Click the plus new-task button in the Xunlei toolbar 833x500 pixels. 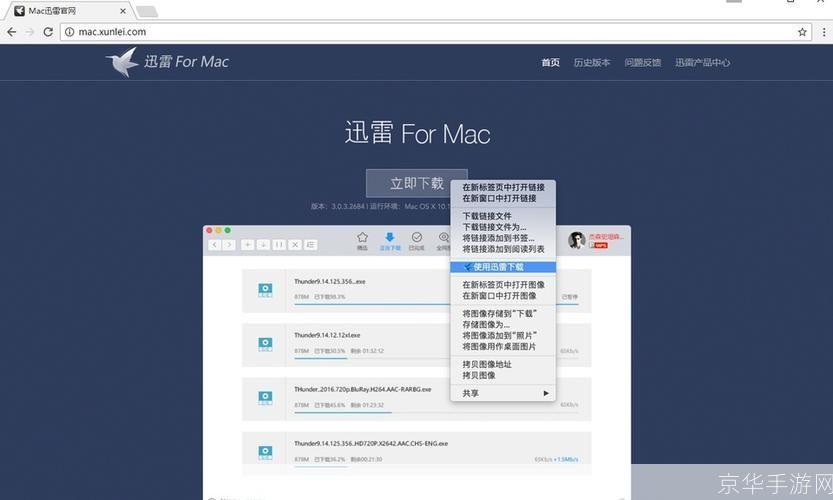(x=247, y=244)
